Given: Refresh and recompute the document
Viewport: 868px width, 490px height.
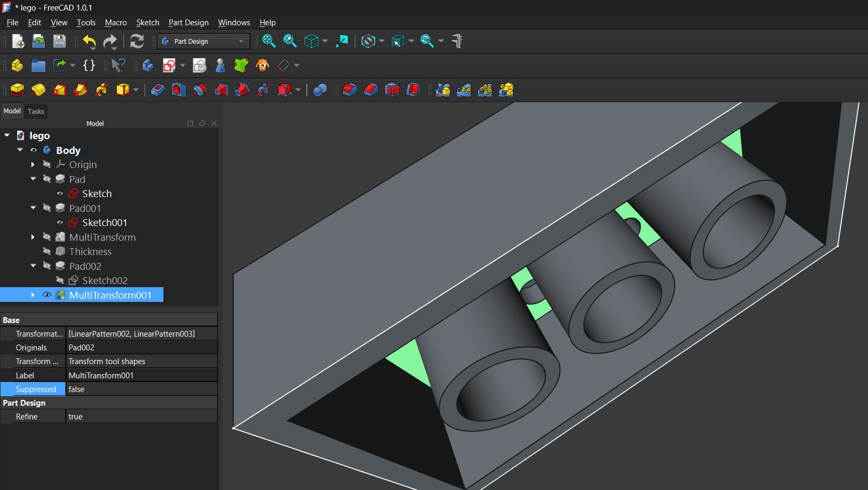Looking at the screenshot, I should click(x=137, y=41).
